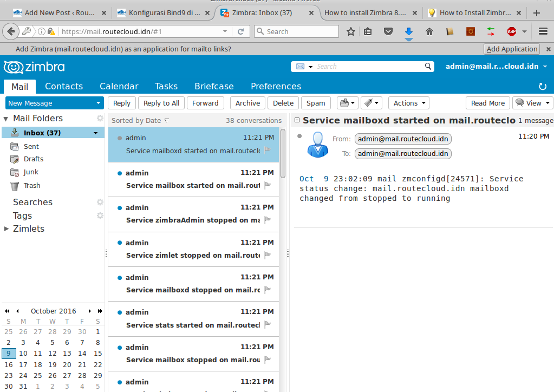Click the Zimbra logo
Viewport: 554px width, 392px height.
(34, 67)
